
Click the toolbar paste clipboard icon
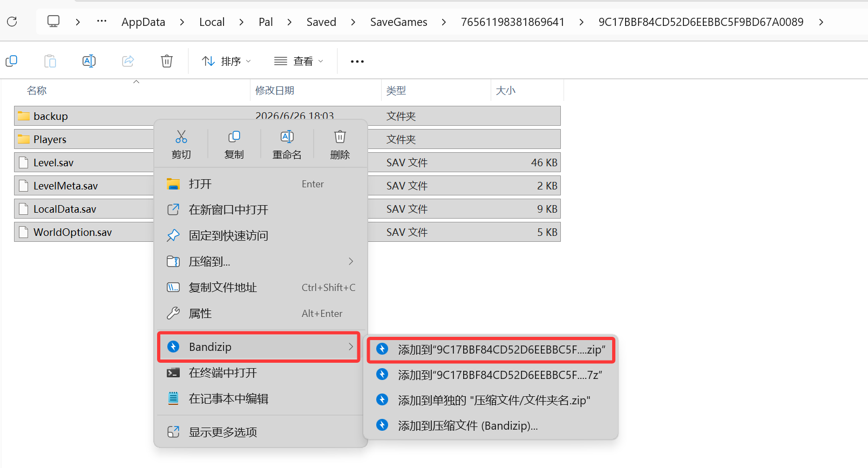coord(50,61)
